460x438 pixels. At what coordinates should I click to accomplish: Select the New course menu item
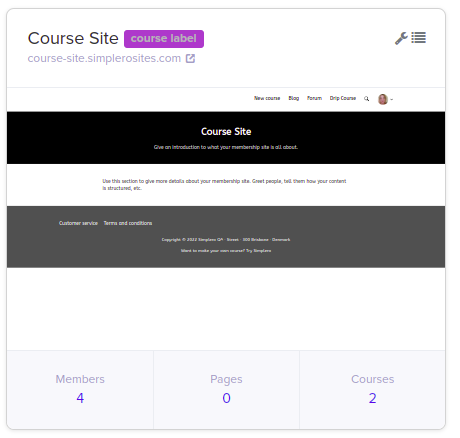click(x=267, y=98)
